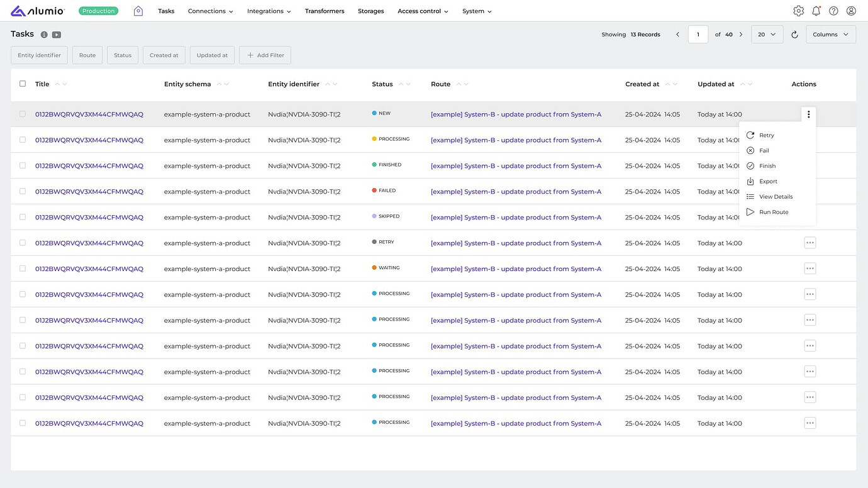Open the Connections dropdown menu
This screenshot has width=868, height=488.
(x=210, y=11)
